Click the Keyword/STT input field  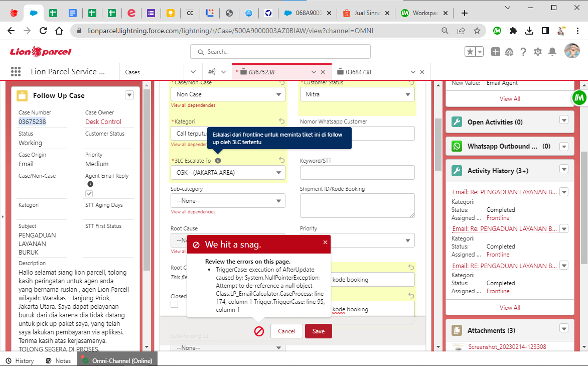click(357, 172)
